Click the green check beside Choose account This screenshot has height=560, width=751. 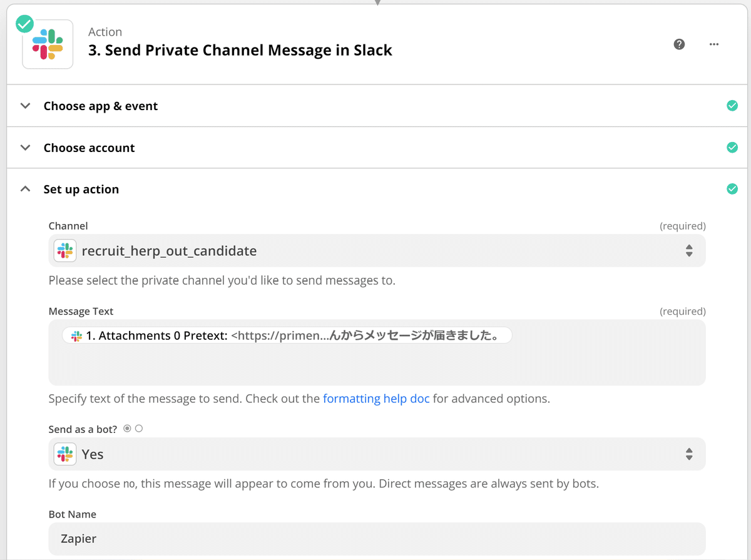coord(732,148)
